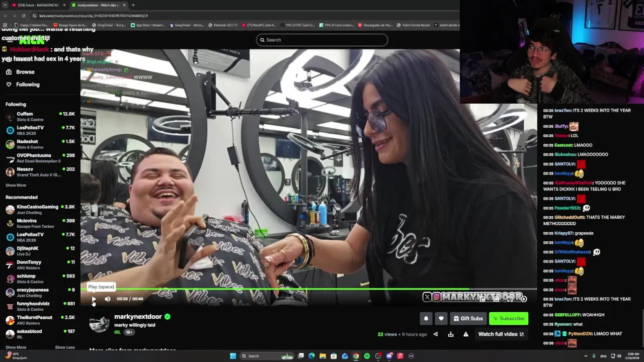
Task: Open KinoCasinoGaming recommended channel
Action: tap(40, 210)
